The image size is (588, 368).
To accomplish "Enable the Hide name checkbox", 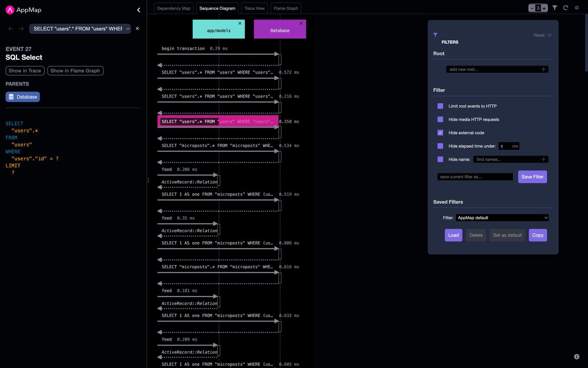I will tap(440, 159).
